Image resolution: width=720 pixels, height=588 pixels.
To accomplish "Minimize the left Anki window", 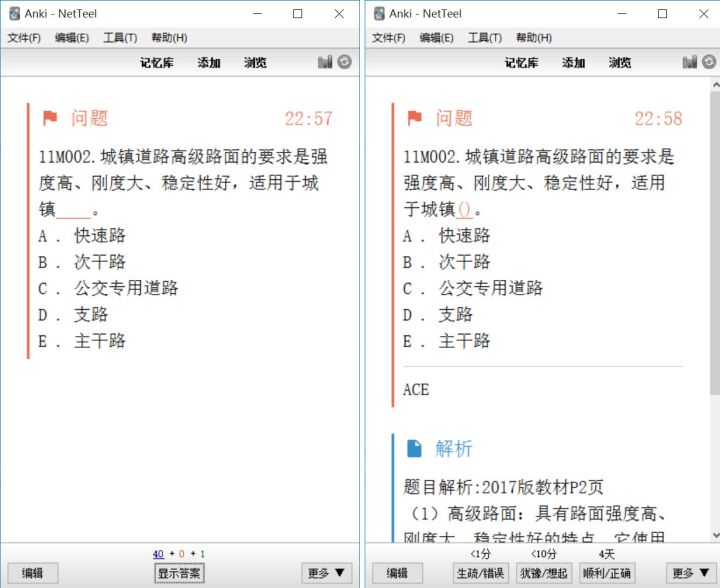I will 257,14.
